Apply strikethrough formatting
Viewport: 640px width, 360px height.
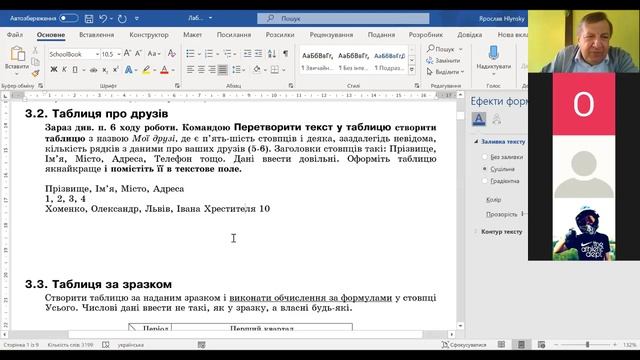[93, 70]
